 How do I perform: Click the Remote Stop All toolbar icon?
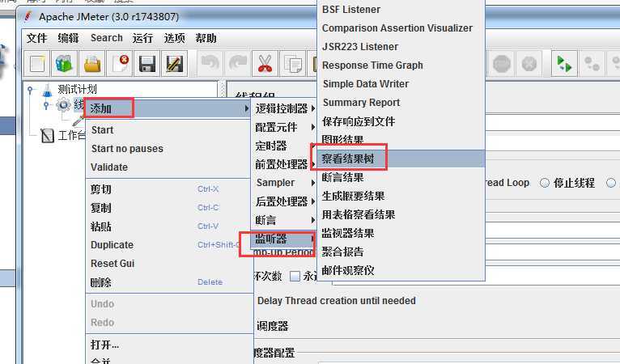click(x=592, y=64)
